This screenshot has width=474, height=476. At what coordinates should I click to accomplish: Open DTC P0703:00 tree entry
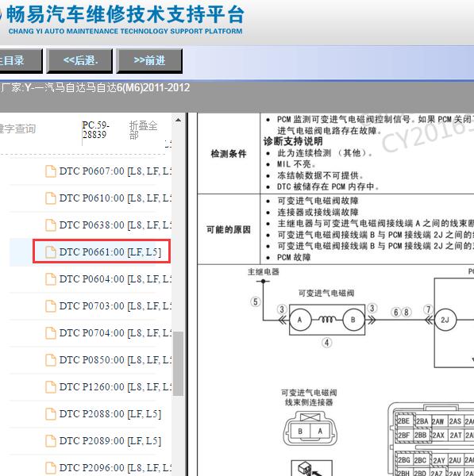click(115, 306)
